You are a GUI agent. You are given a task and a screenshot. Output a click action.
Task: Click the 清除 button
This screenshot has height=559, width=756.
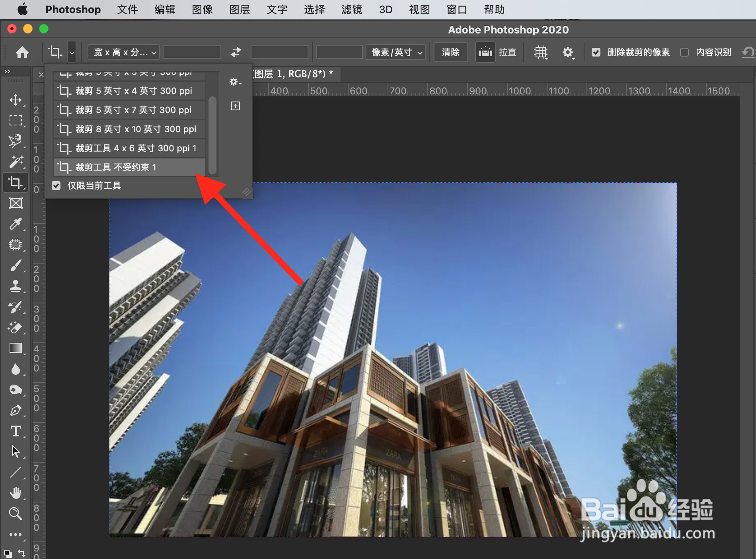pyautogui.click(x=450, y=52)
